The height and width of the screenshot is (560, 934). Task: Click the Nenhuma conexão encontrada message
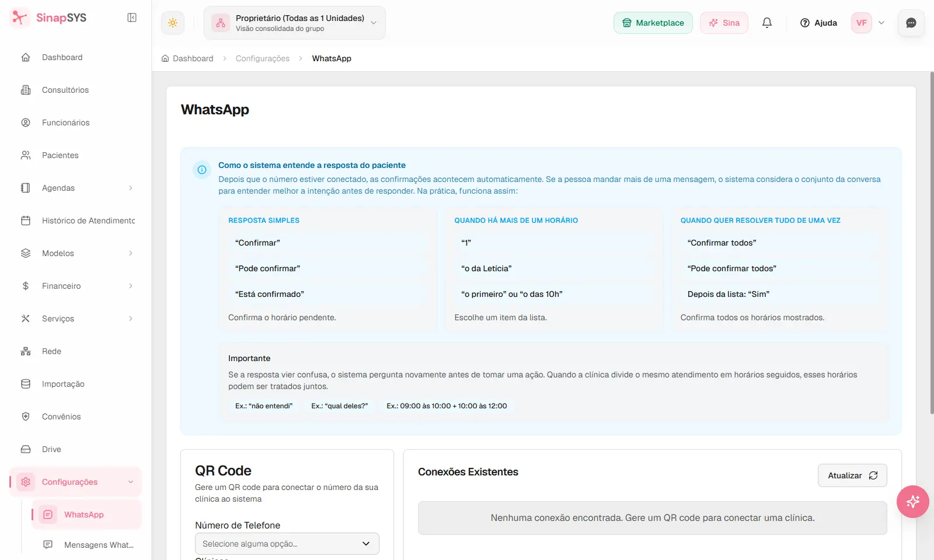(x=653, y=518)
